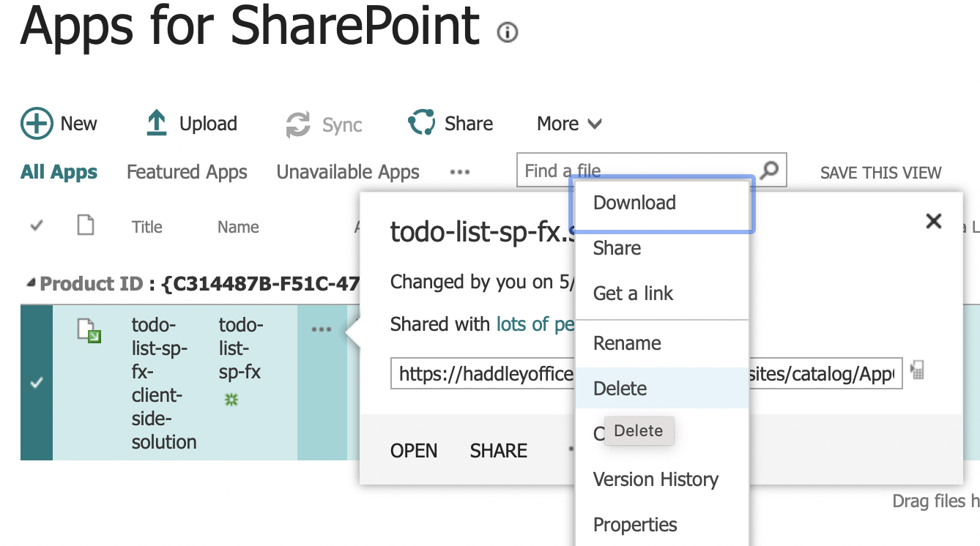
Task: Click the SAVE THIS VIEW link
Action: click(x=880, y=173)
